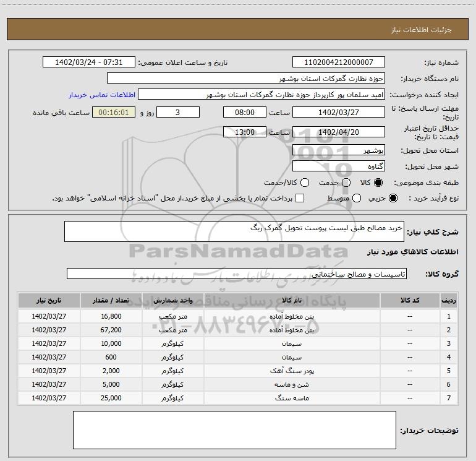Click the request creator field امید سلمان پور
Screen dimensions: 476x461
coord(261,95)
